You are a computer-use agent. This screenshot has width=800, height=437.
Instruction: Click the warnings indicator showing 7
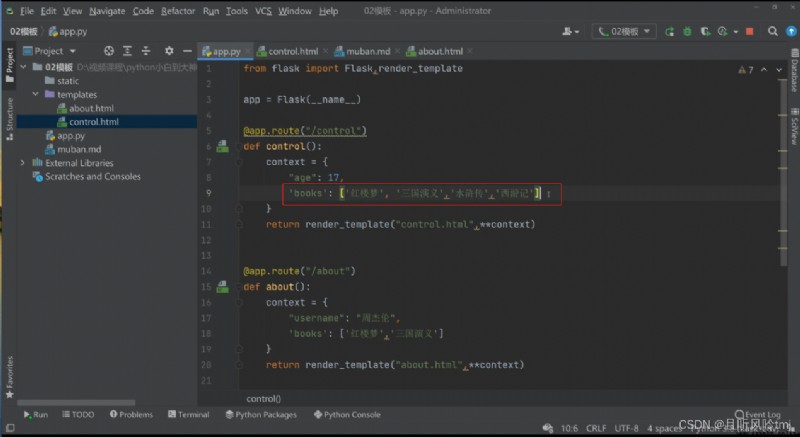(x=745, y=70)
